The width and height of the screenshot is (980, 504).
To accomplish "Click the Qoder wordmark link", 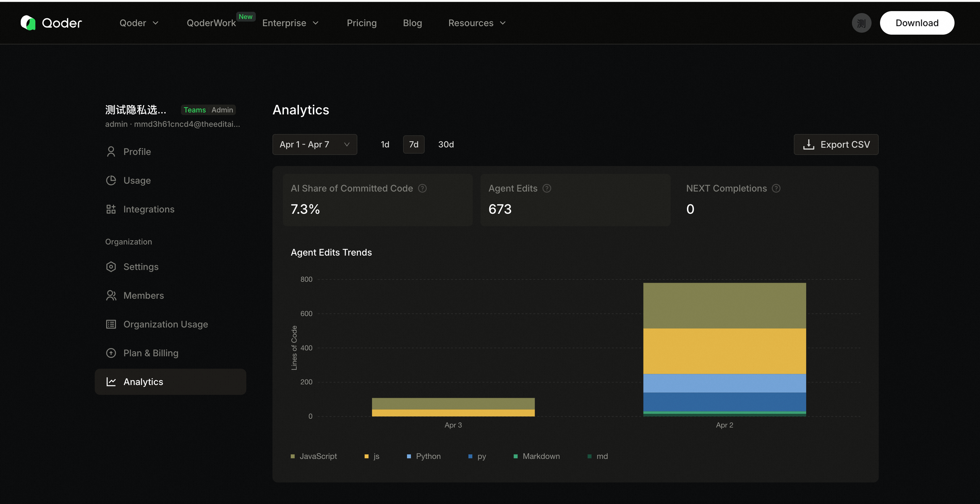I will pyautogui.click(x=62, y=23).
